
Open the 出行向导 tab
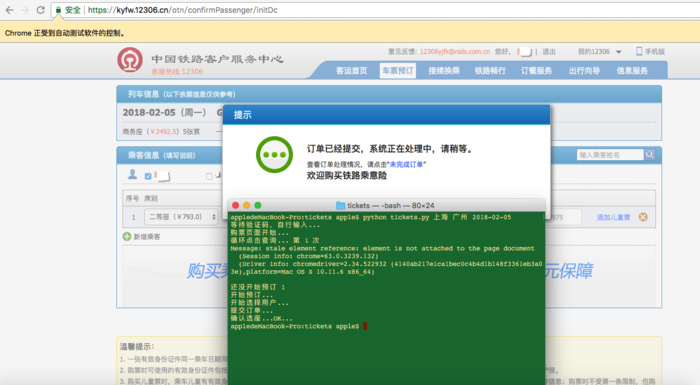click(x=584, y=71)
